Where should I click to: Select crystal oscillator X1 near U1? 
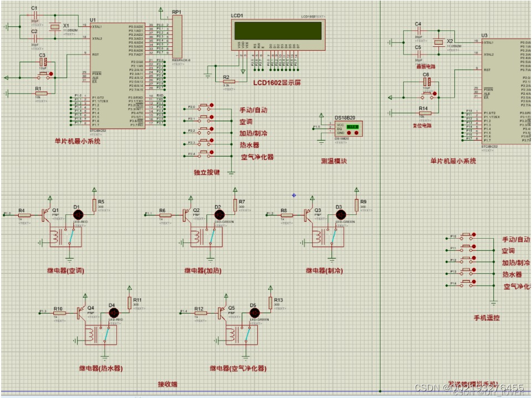pyautogui.click(x=55, y=27)
